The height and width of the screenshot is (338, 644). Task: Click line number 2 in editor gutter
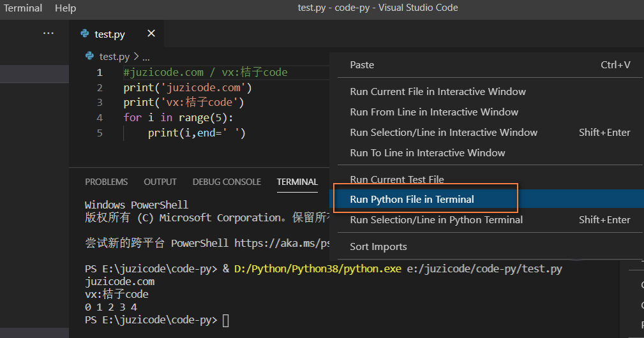coord(100,88)
